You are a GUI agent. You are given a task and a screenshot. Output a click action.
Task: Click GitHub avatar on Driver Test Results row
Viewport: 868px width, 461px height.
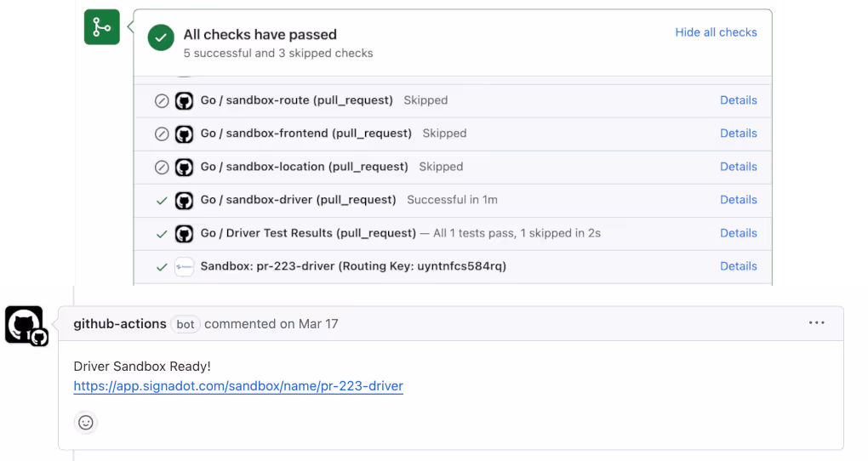pyautogui.click(x=185, y=234)
